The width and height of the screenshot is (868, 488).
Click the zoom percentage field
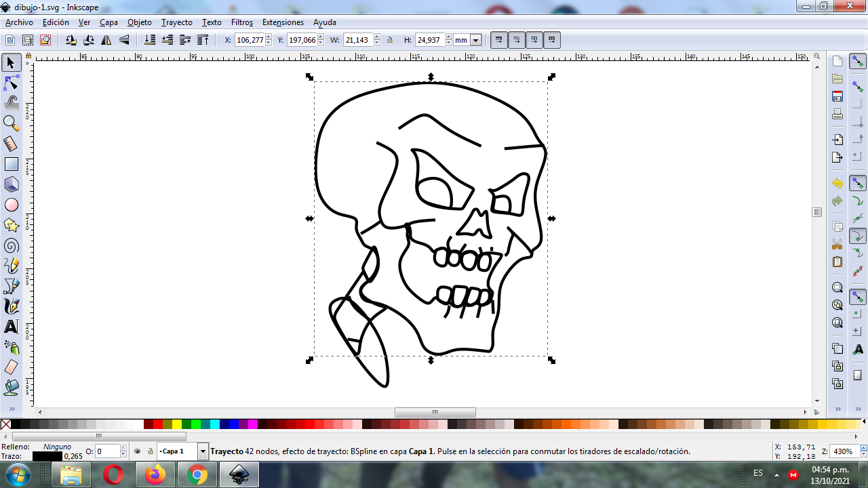coord(843,451)
